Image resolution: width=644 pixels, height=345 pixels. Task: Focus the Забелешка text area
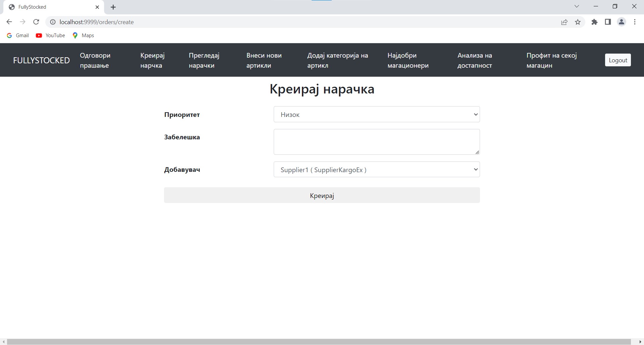point(376,142)
